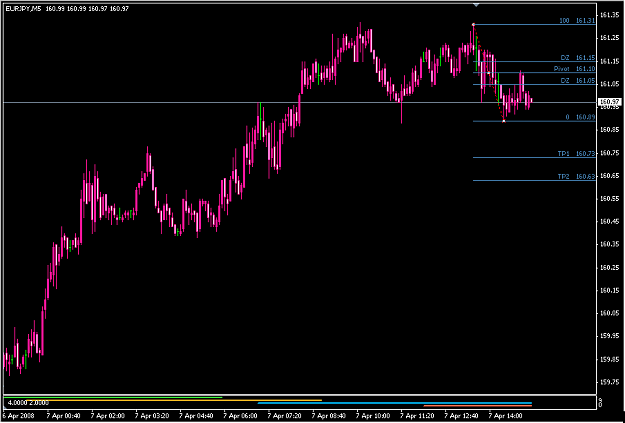Click the '7 Apr 08:40' time axis label

[x=329, y=416]
